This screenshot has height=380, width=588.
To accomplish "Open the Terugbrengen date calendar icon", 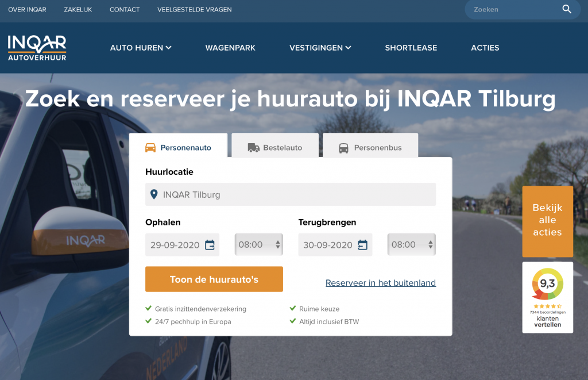I will [363, 245].
